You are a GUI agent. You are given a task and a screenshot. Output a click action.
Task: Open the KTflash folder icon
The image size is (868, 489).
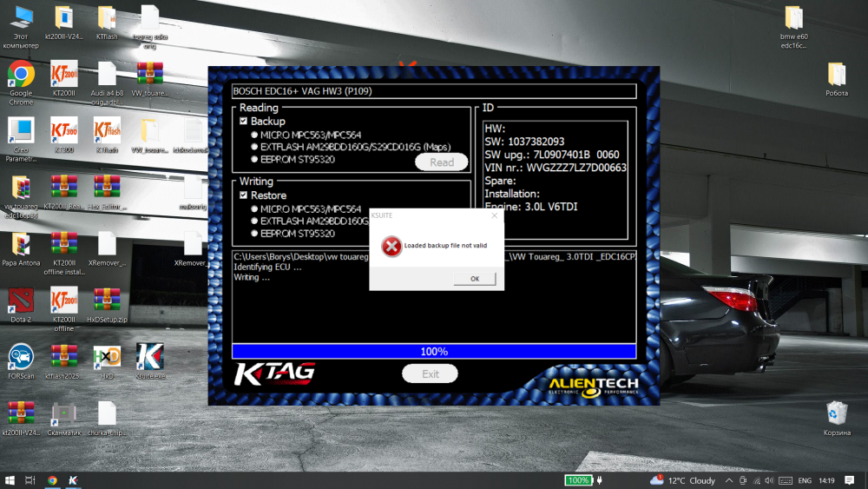tap(107, 23)
